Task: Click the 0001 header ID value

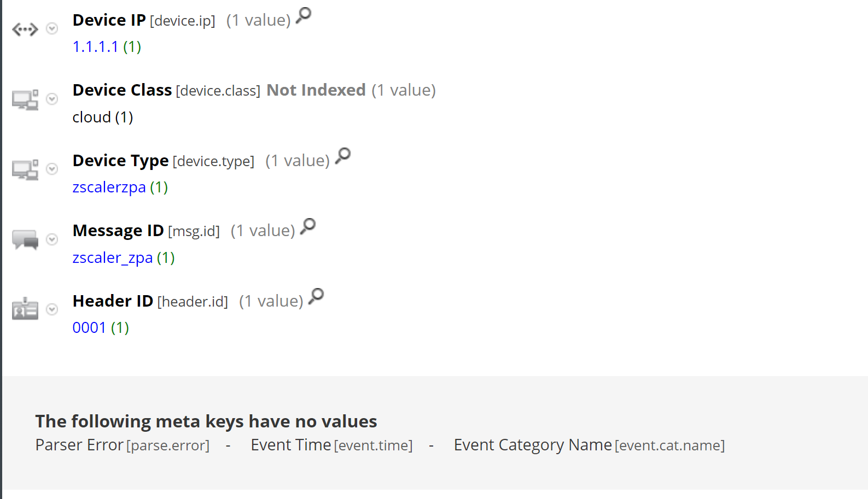Action: (89, 328)
